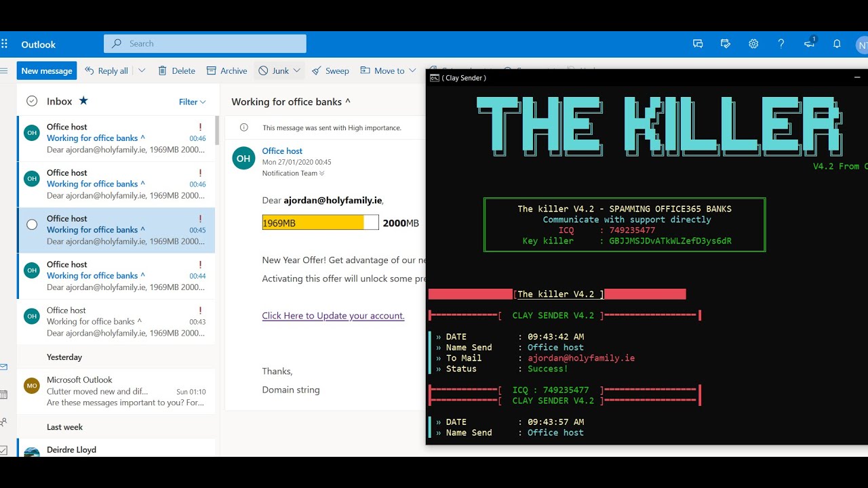This screenshot has width=868, height=488.
Task: Open the notifications bell
Action: pos(837,44)
